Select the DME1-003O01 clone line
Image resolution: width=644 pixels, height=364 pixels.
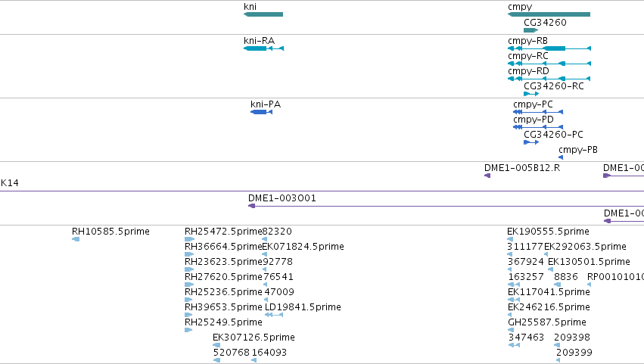[x=446, y=206]
